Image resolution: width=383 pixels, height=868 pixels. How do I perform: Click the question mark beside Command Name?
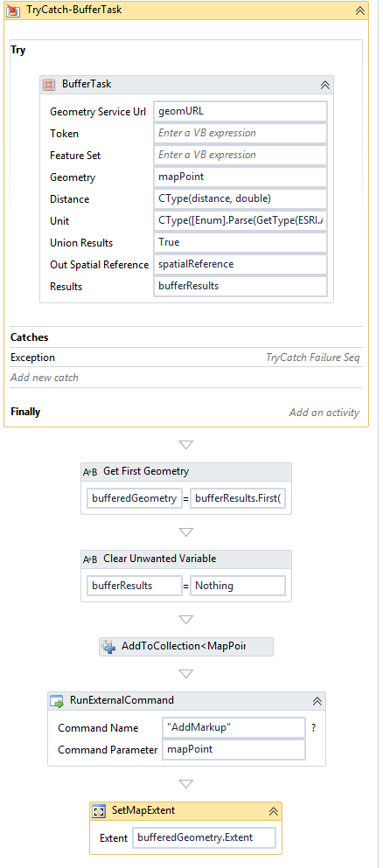[313, 728]
